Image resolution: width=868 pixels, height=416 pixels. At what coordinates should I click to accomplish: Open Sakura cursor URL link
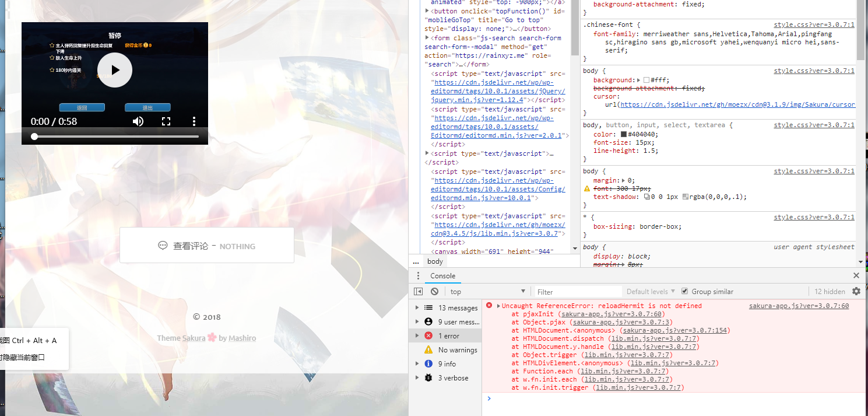[737, 105]
